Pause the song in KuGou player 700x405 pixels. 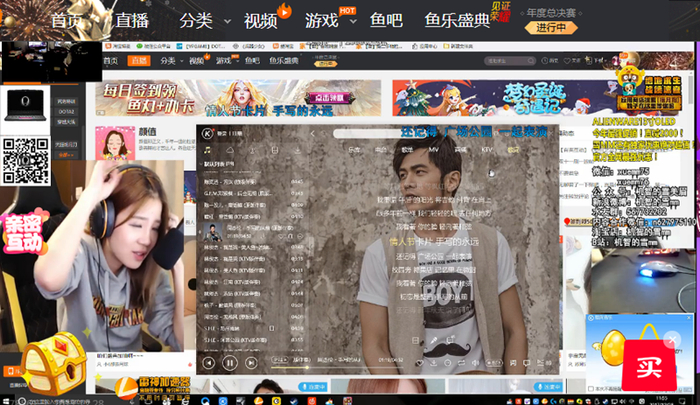pos(229,363)
